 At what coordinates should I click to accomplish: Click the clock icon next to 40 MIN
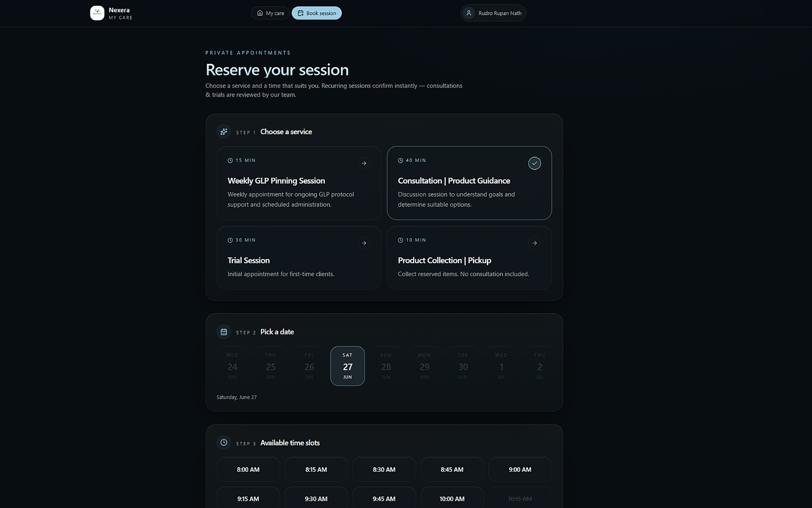coord(401,160)
